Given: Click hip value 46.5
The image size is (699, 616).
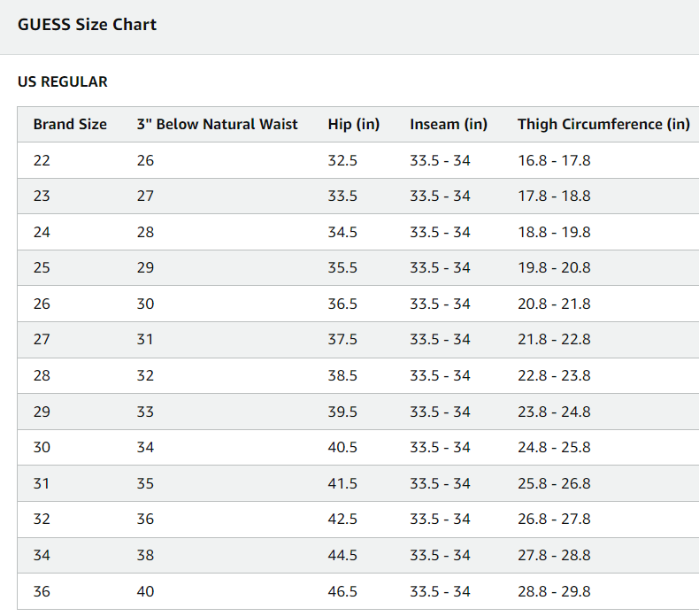Looking at the screenshot, I should pos(342,591).
